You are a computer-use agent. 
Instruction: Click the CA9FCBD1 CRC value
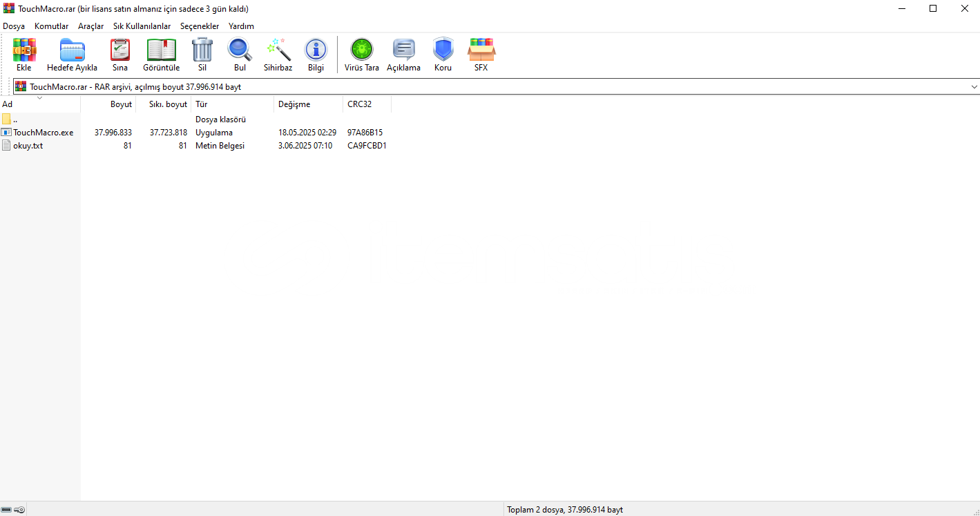367,145
